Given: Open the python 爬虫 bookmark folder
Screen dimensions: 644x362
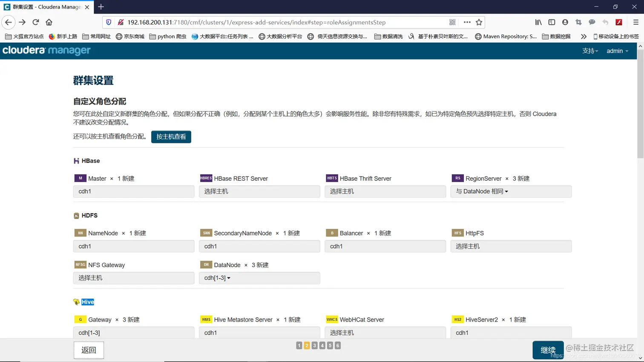Looking at the screenshot, I should pos(168,37).
